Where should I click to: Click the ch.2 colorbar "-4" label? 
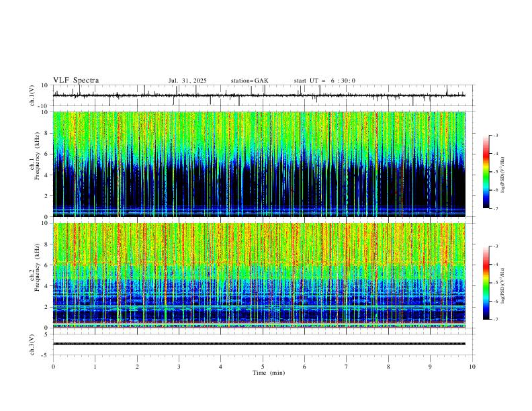coord(496,265)
